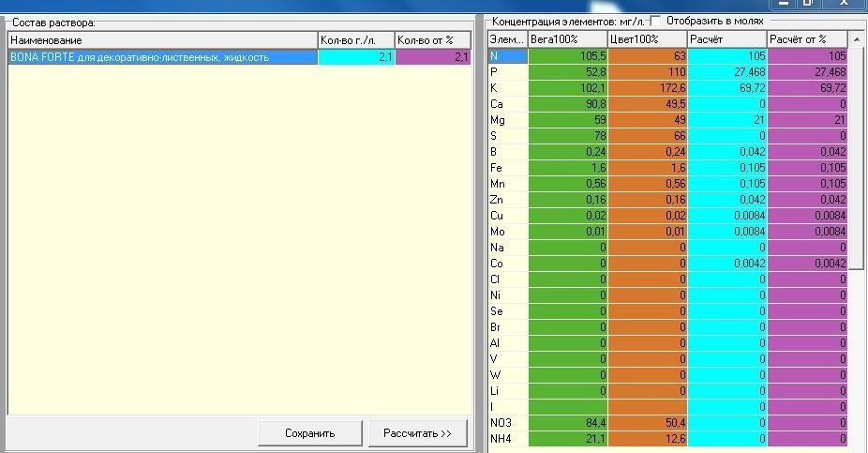Click the Цвет100% column header
Viewport: 868px width, 453px height.
pos(647,39)
